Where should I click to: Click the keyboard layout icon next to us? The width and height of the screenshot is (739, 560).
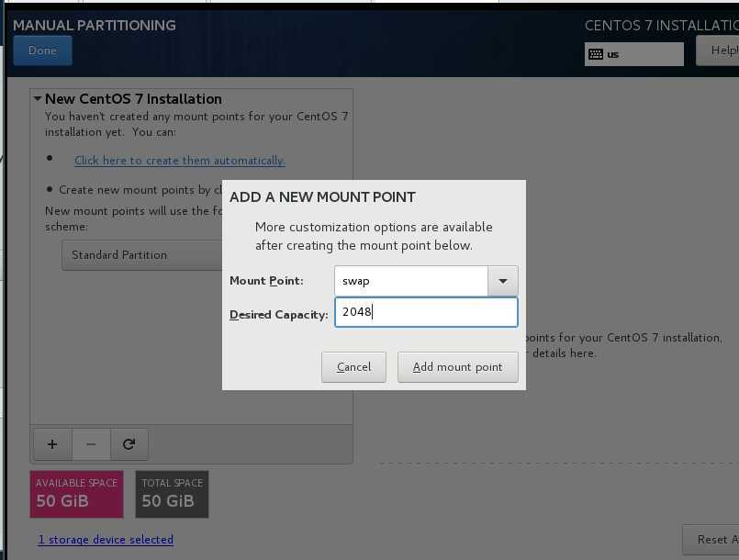(596, 54)
